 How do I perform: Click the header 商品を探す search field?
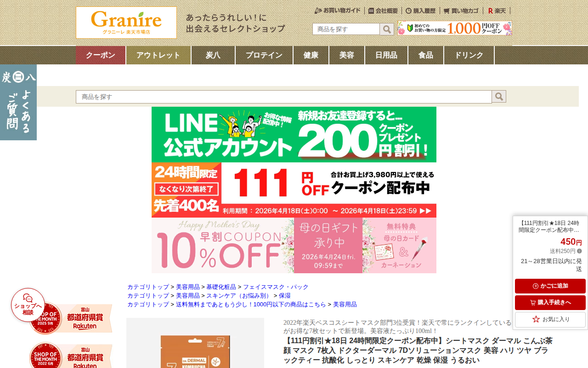[x=346, y=29]
